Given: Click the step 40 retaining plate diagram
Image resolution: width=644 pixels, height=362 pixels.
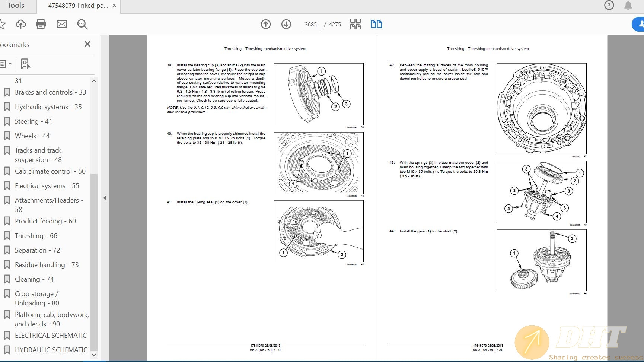Looking at the screenshot, I should pyautogui.click(x=319, y=163).
